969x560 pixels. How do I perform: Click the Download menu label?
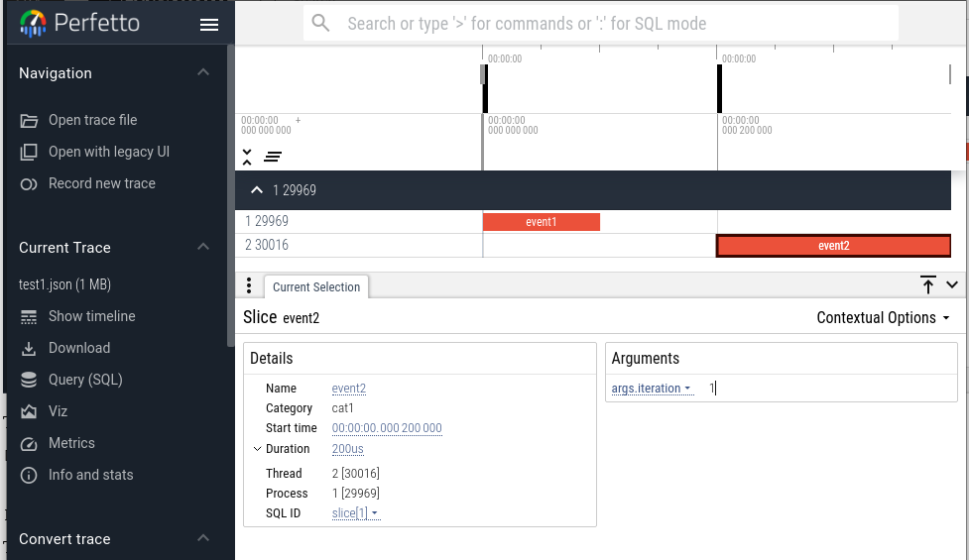pyautogui.click(x=79, y=348)
